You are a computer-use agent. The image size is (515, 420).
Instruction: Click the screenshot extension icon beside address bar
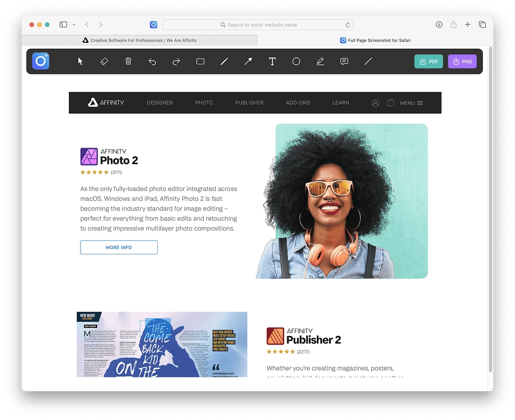153,25
